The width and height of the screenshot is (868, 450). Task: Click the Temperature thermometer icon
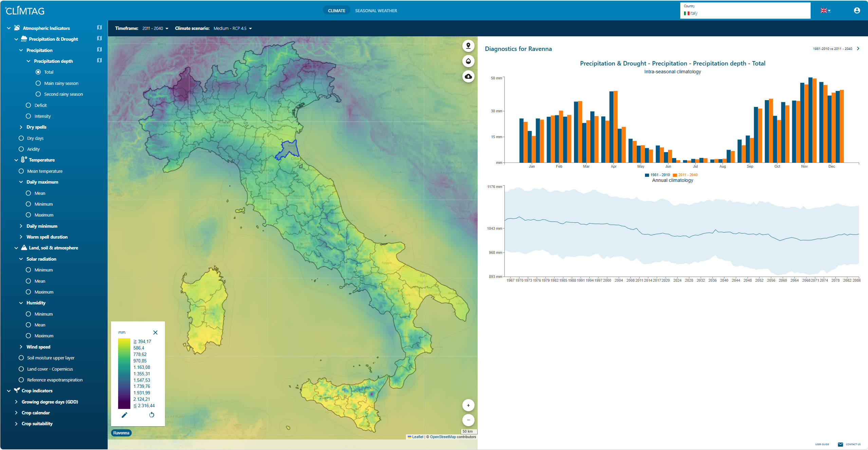coord(24,160)
